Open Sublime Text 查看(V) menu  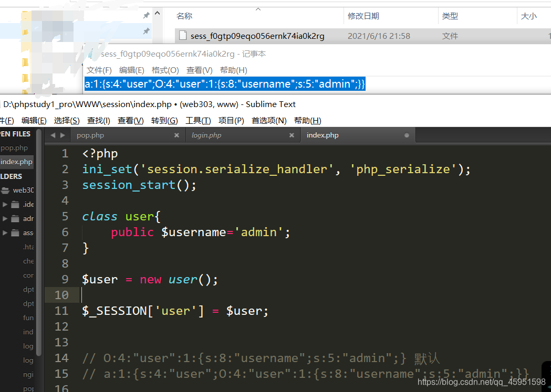coord(131,121)
